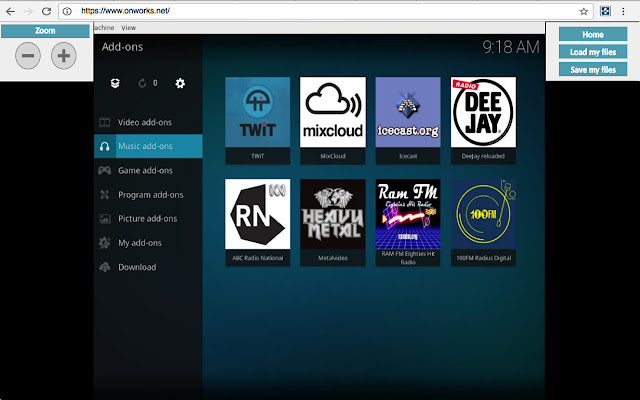The height and width of the screenshot is (400, 640).
Task: Open the add-ons settings gear
Action: (180, 83)
